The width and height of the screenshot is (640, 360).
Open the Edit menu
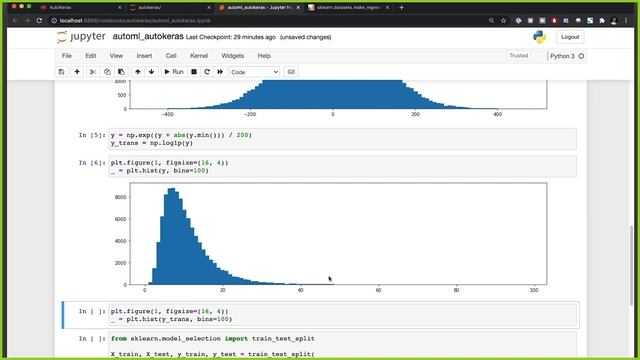click(x=91, y=56)
